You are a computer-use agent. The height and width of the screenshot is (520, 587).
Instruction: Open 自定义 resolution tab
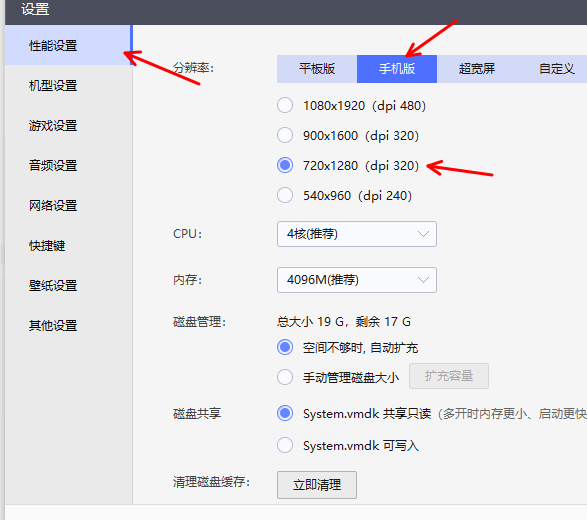tap(553, 69)
